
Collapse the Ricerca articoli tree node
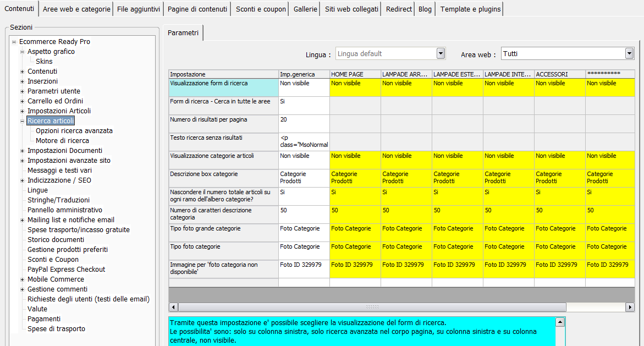pos(22,121)
